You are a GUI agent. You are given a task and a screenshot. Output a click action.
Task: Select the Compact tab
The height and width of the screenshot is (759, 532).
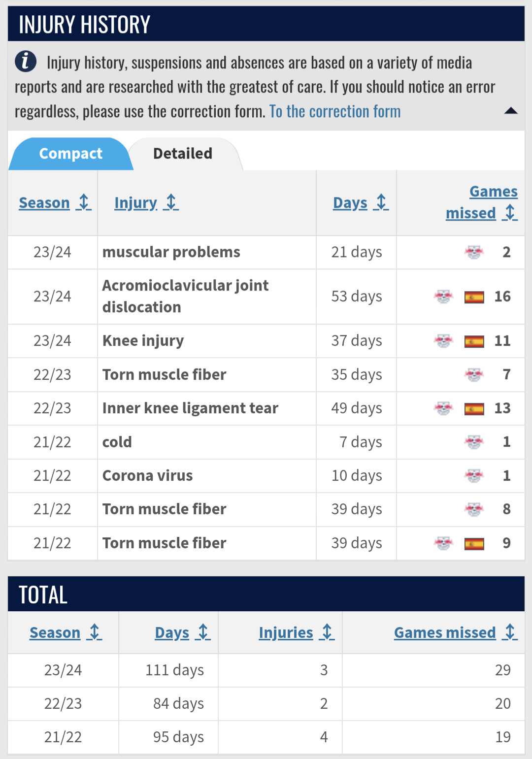point(70,154)
